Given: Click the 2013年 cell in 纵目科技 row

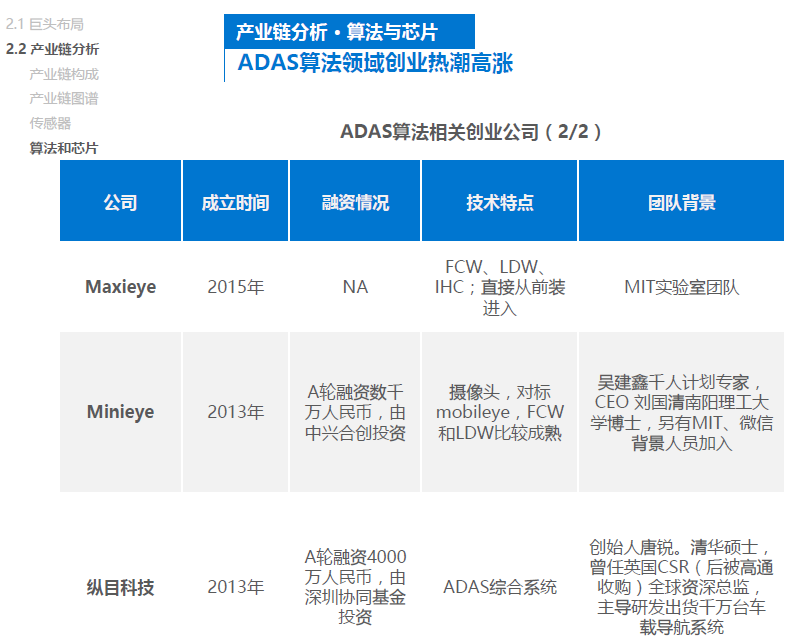Looking at the screenshot, I should (x=236, y=587).
